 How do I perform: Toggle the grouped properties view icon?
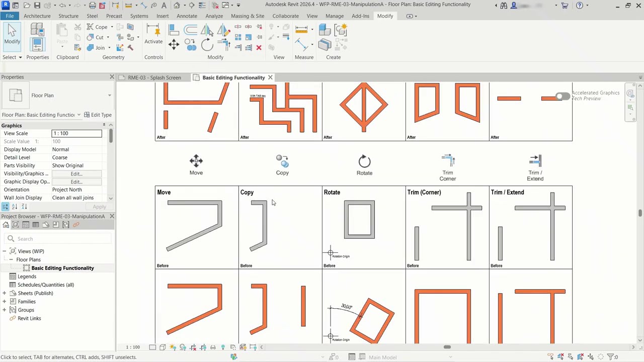click(5, 207)
